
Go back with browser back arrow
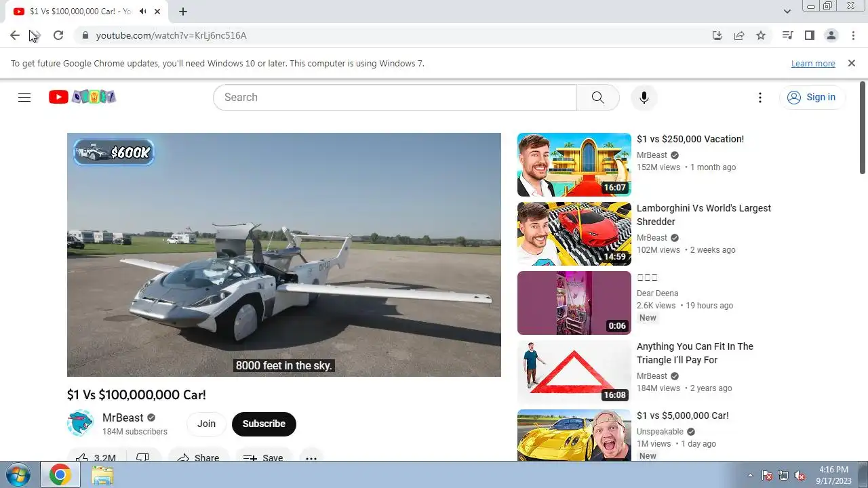coord(15,35)
